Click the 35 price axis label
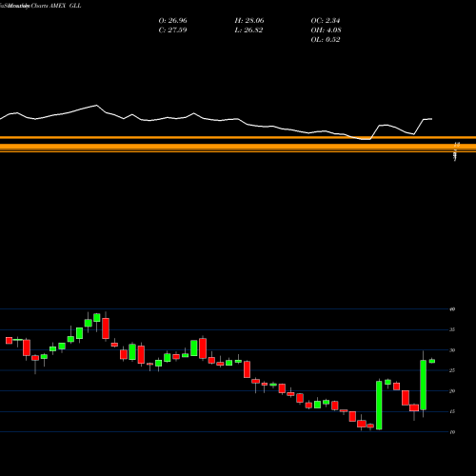The height and width of the screenshot is (476, 476). pos(452,329)
